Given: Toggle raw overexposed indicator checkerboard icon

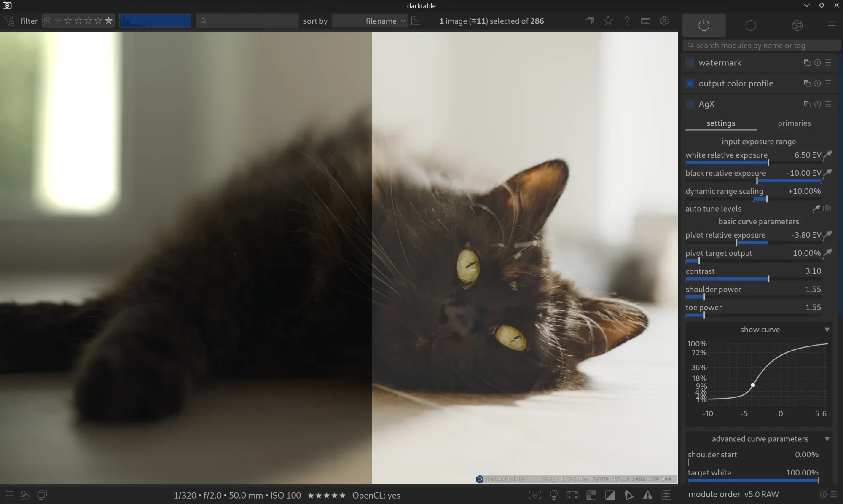Looking at the screenshot, I should [x=591, y=495].
